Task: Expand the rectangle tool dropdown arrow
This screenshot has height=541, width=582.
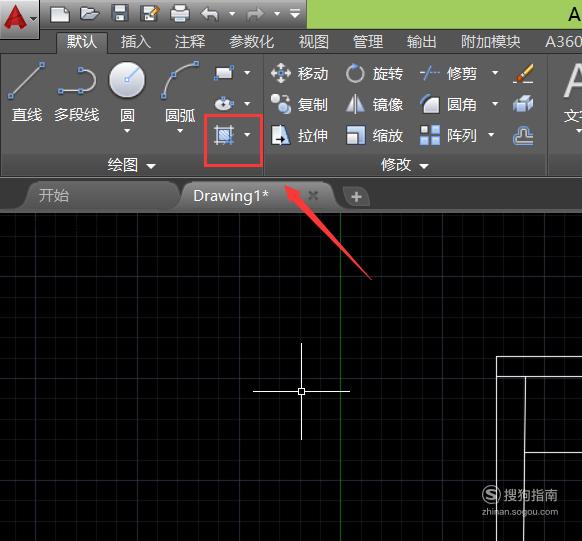Action: (x=247, y=73)
